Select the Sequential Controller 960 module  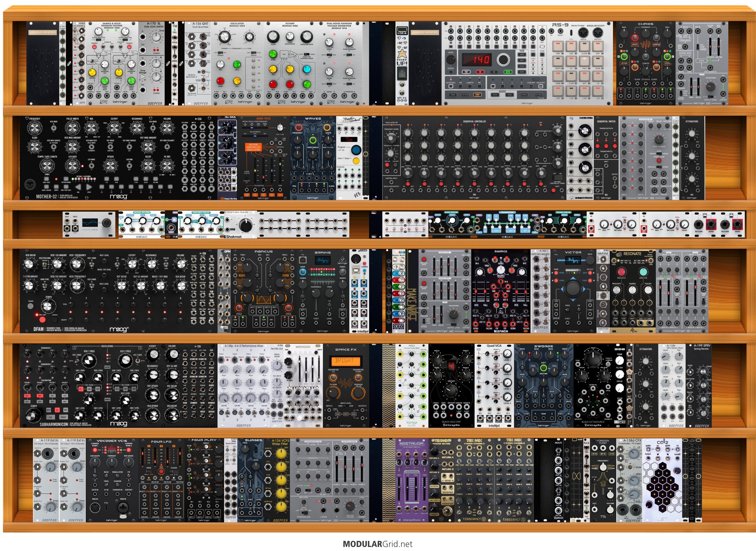point(474,158)
